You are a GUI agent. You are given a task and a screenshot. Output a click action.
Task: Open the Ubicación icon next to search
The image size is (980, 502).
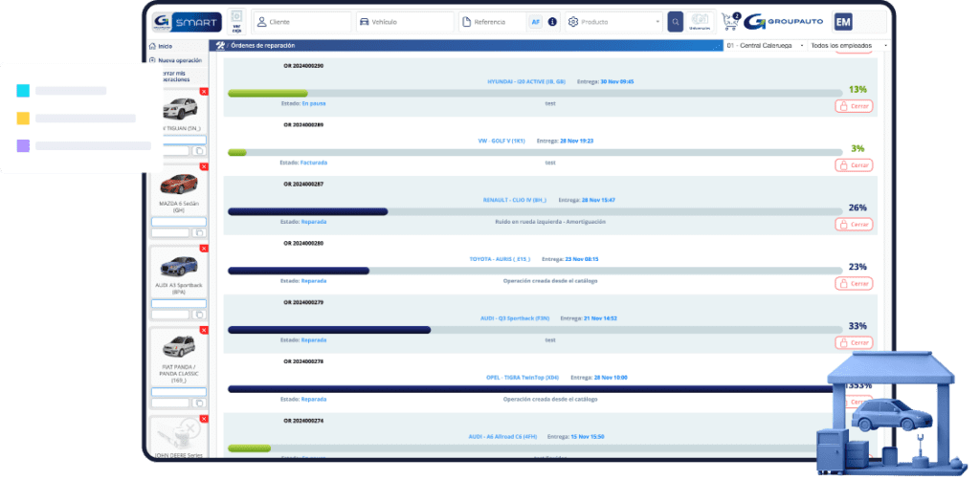(700, 22)
